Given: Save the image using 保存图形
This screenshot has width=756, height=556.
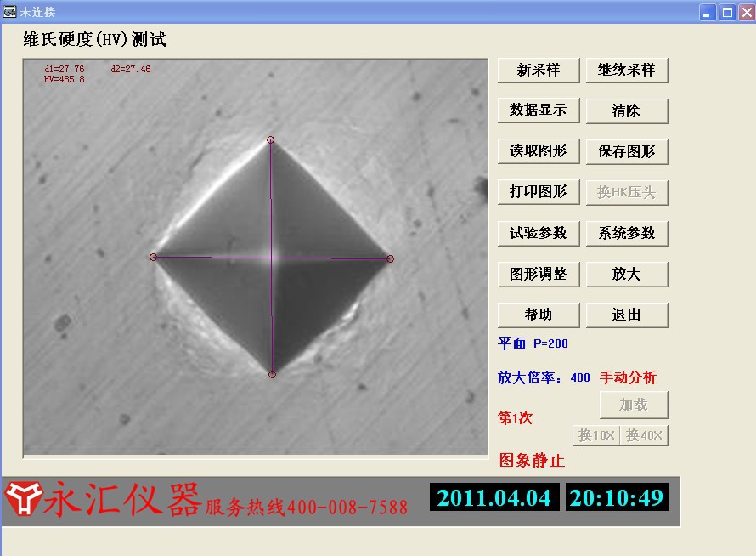Looking at the screenshot, I should [x=626, y=151].
